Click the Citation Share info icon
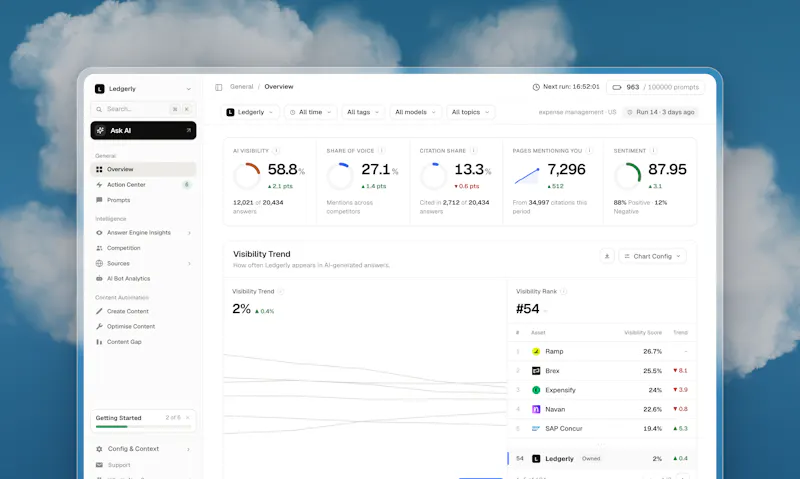This screenshot has width=800, height=479. tap(473, 150)
